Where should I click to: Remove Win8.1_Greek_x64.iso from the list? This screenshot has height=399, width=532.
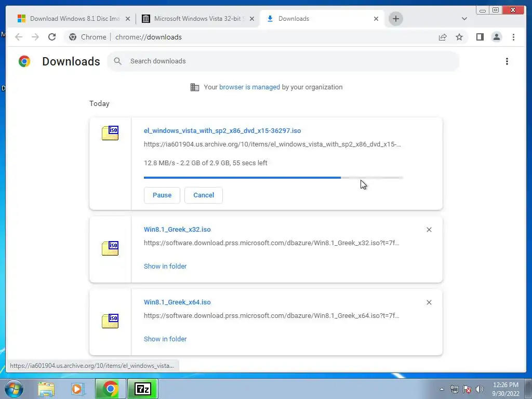click(429, 302)
